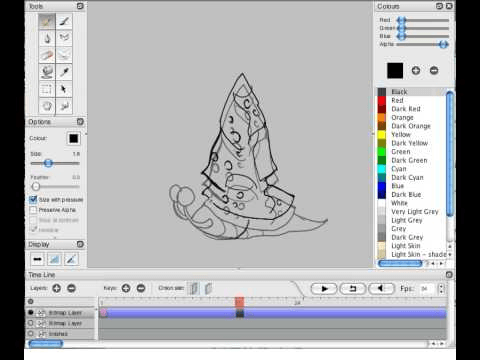Collapse the Options panel via its corner button

(x=80, y=122)
